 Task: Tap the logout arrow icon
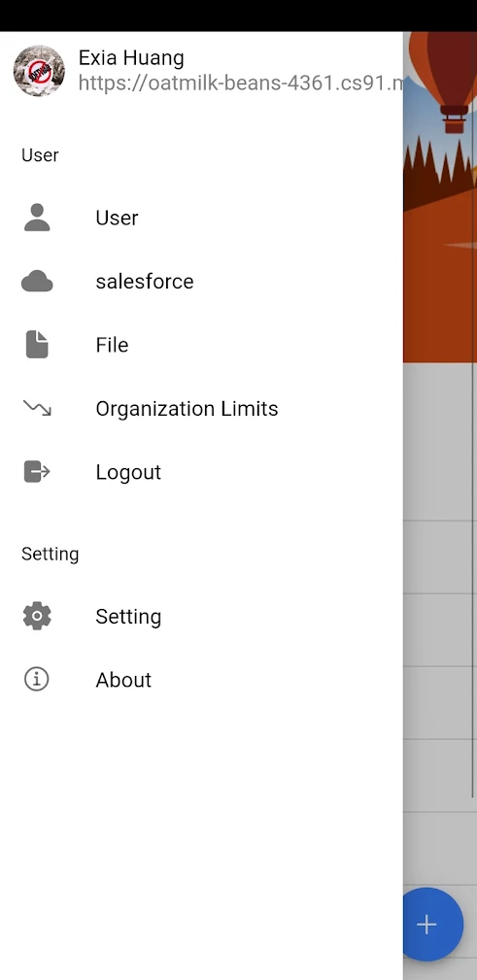[37, 471]
